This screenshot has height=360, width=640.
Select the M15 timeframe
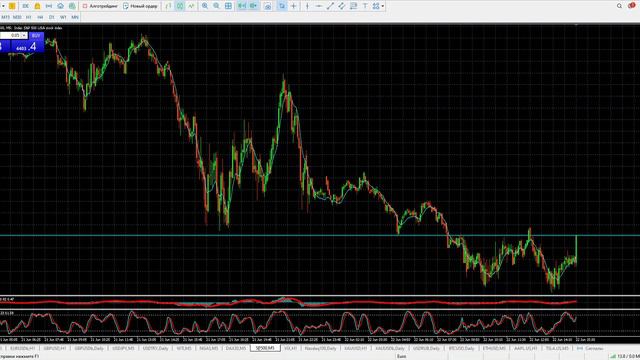(5, 17)
